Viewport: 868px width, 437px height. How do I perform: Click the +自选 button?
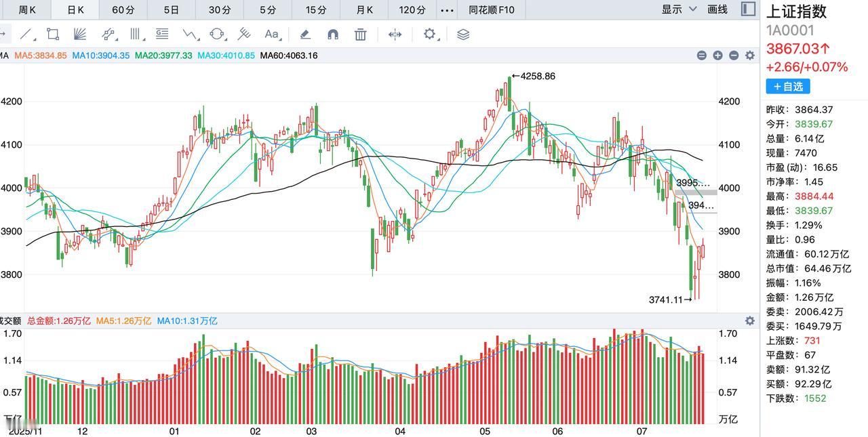tap(788, 86)
